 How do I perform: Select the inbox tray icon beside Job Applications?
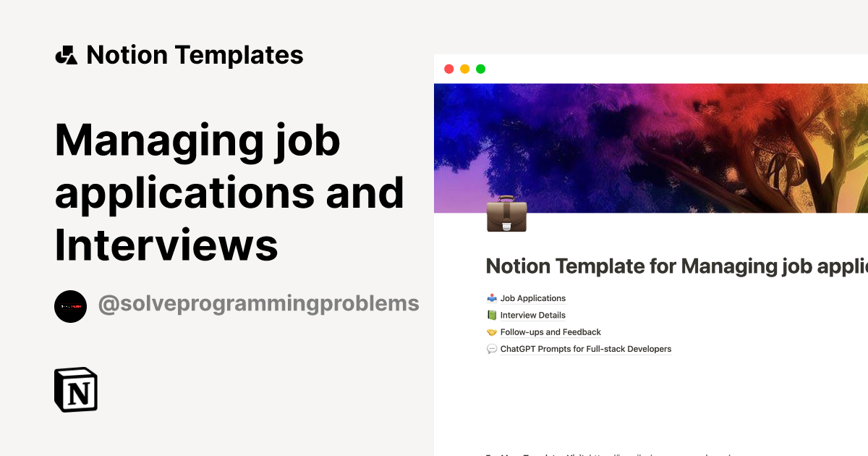tap(492, 297)
